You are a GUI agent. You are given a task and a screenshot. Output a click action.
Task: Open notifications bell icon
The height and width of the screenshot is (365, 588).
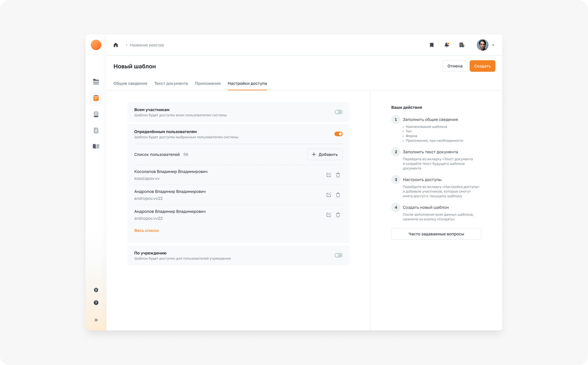click(447, 45)
